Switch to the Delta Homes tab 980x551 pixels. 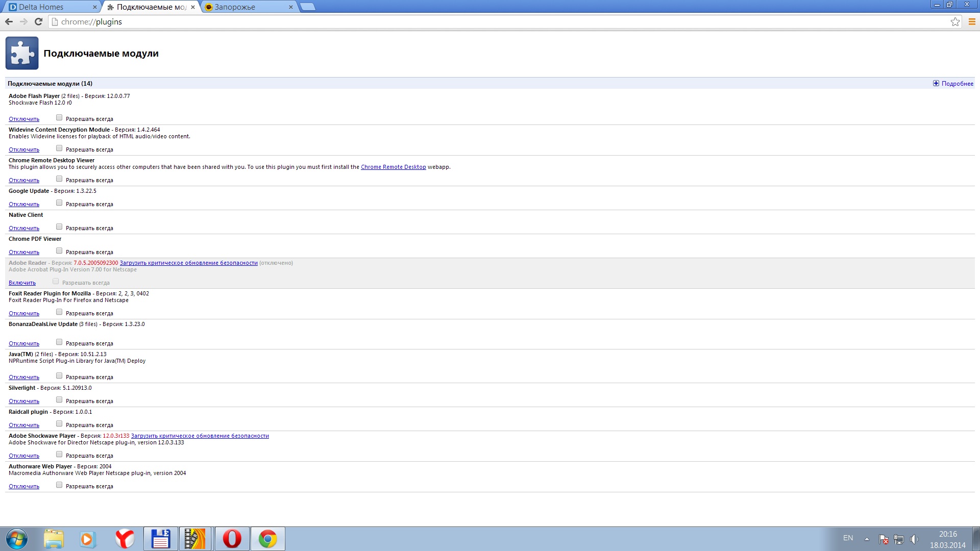51,7
